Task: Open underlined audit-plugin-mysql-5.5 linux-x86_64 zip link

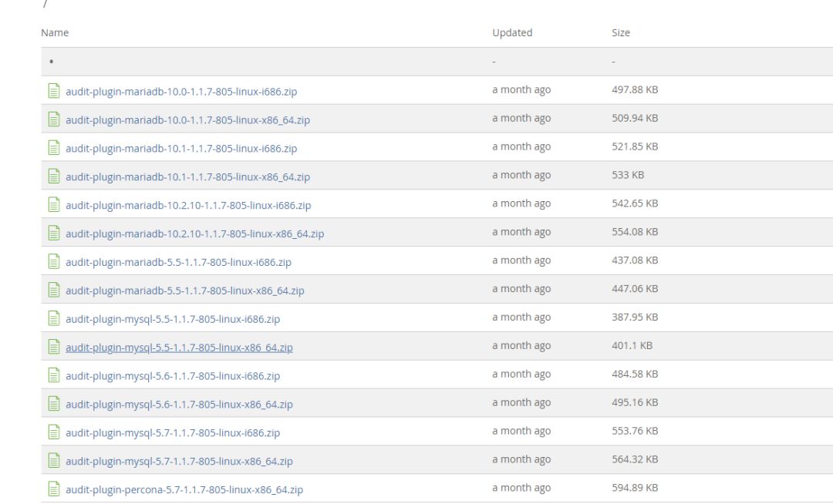Action: coord(179,348)
